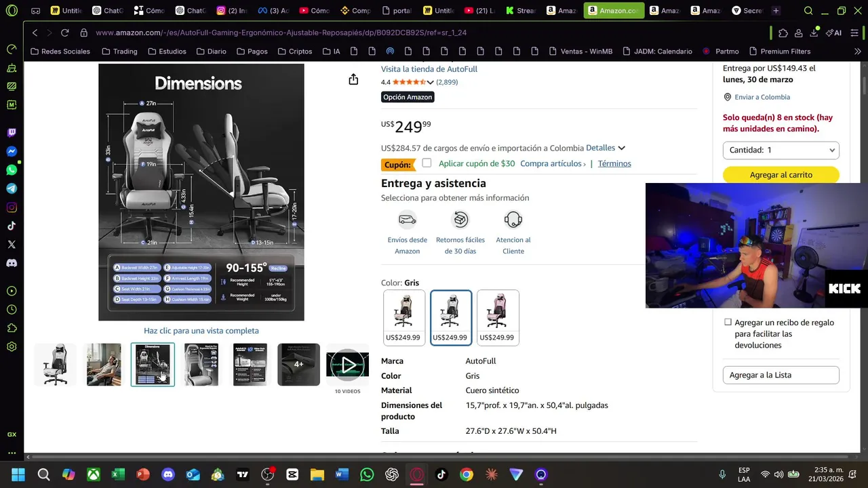
Task: Click the search tabs magnifier icon
Action: point(808,11)
